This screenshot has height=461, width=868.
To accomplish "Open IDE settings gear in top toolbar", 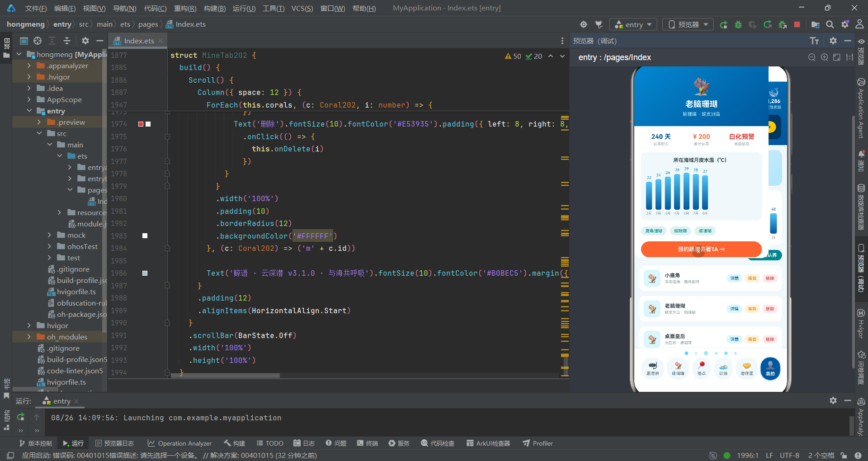I will click(x=845, y=24).
